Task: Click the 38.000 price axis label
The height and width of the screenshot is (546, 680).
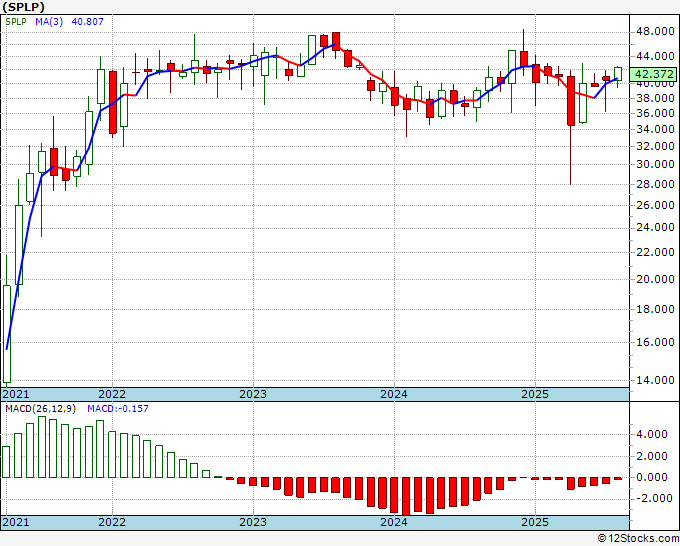Action: [655, 98]
